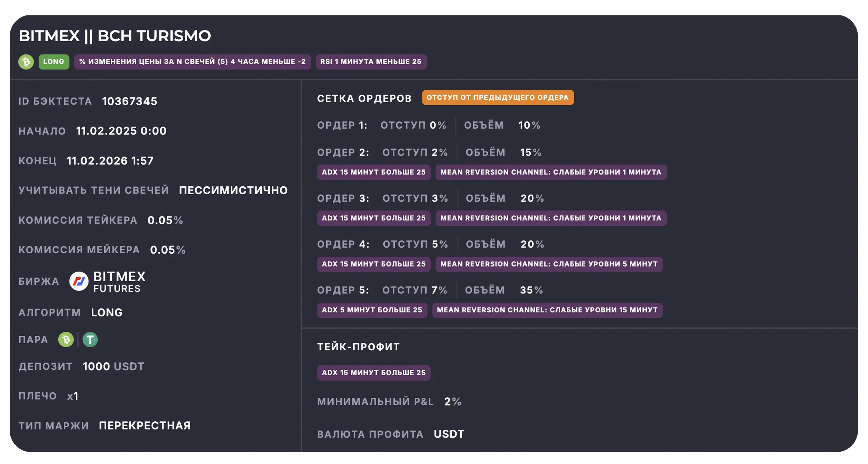Click the backtest ID 10367345

(x=129, y=101)
